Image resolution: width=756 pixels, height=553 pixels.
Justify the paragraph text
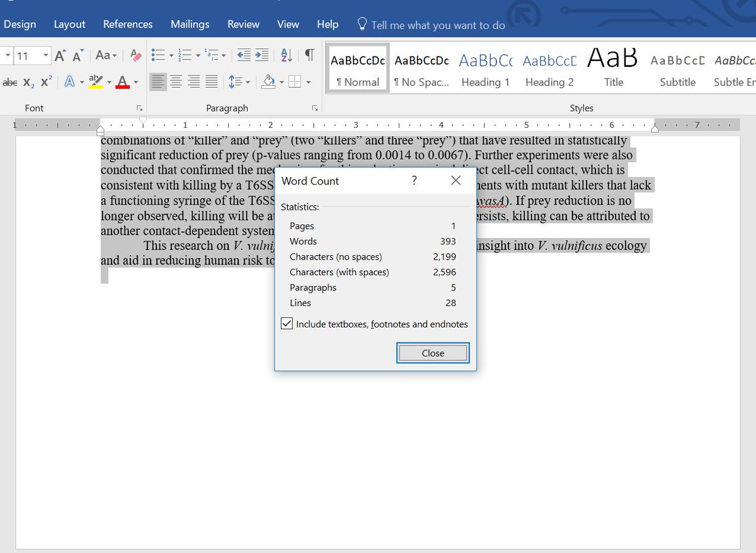point(211,82)
